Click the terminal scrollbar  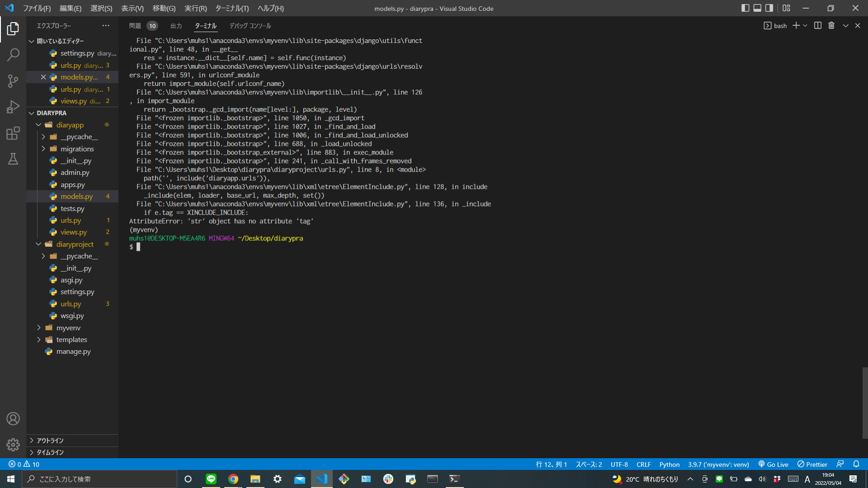tap(865, 403)
